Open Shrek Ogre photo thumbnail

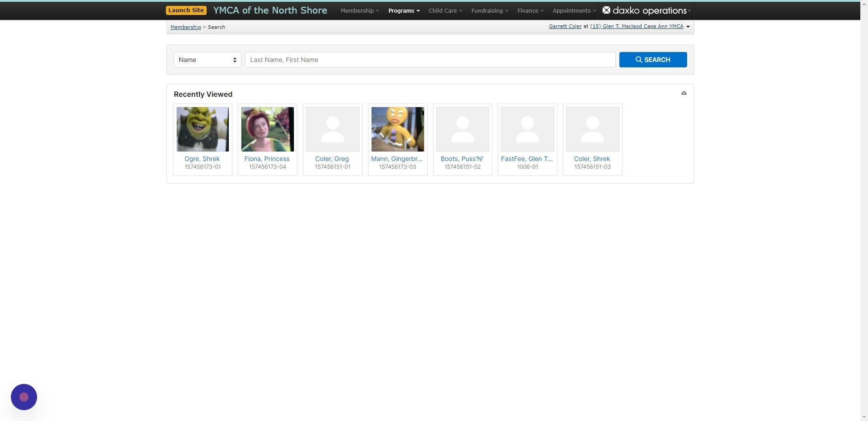(203, 129)
